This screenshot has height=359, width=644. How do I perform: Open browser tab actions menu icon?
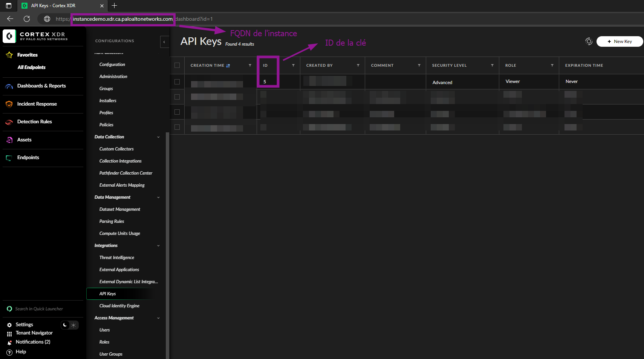pyautogui.click(x=9, y=6)
